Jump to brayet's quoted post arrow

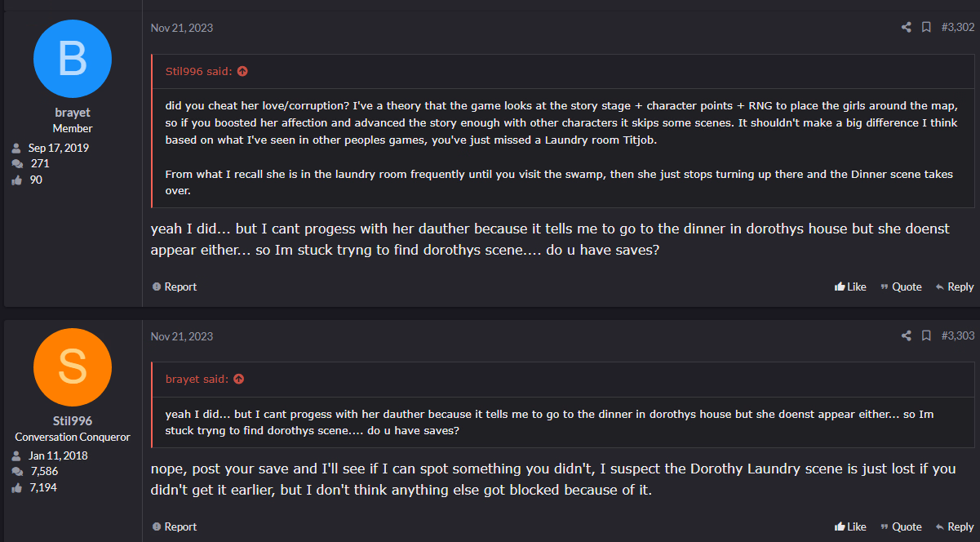coord(239,379)
